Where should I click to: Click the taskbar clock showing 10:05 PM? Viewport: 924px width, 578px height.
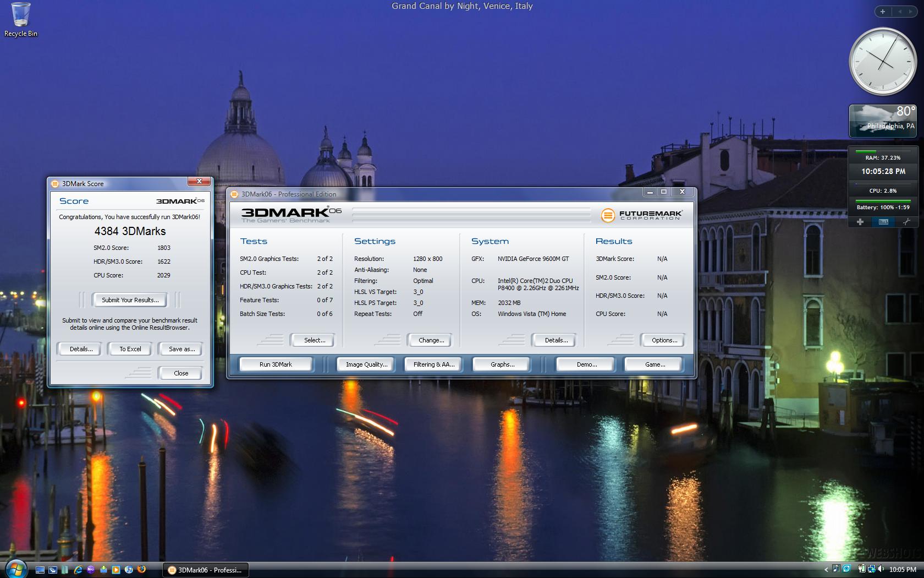[903, 569]
